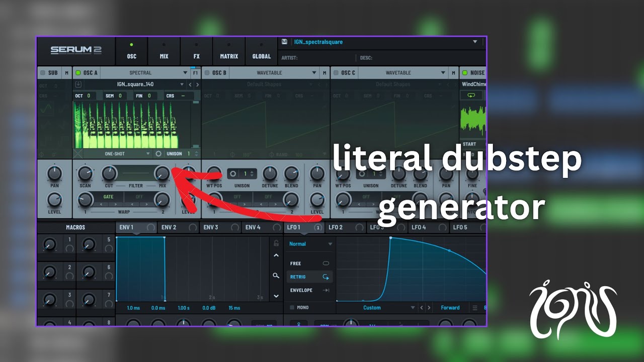Click the ENV 1 modulation source handle
The image size is (644, 362).
pyautogui.click(x=150, y=228)
